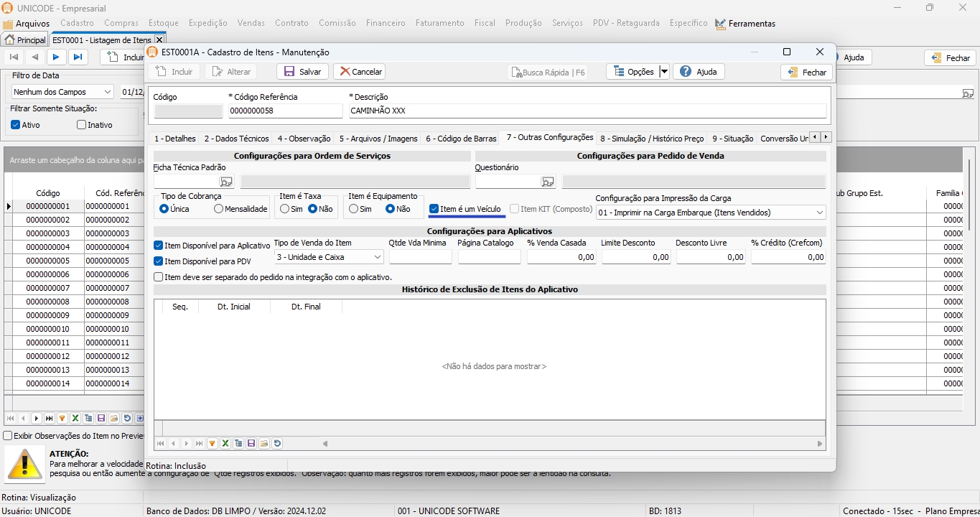Image resolution: width=980 pixels, height=517 pixels.
Task: Export history grid with the Excel icon
Action: pyautogui.click(x=225, y=444)
